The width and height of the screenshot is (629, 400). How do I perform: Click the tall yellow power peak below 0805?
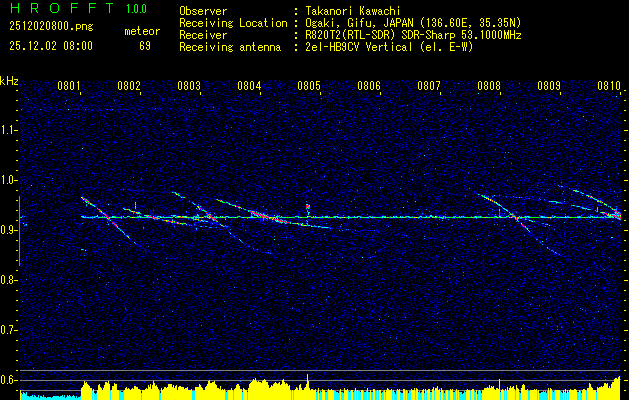pos(308,387)
